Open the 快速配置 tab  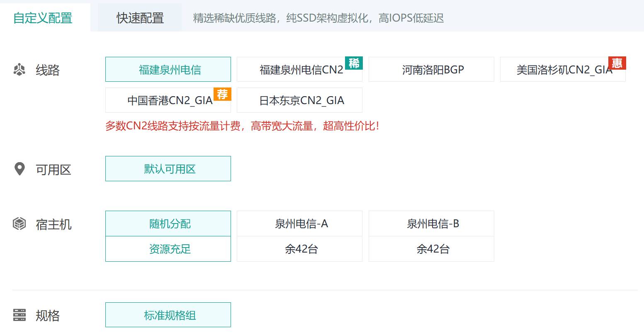pyautogui.click(x=140, y=18)
